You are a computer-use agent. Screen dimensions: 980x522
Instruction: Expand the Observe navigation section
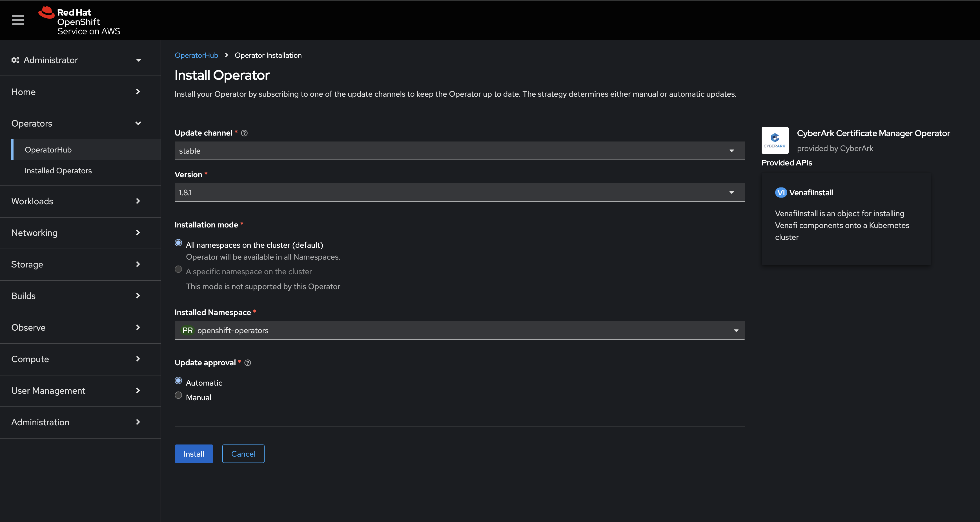click(80, 328)
